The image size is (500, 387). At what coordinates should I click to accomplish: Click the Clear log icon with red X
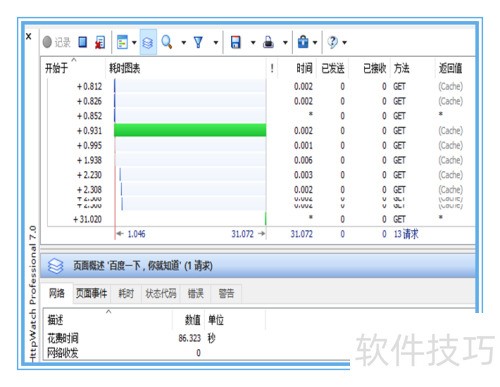point(100,42)
